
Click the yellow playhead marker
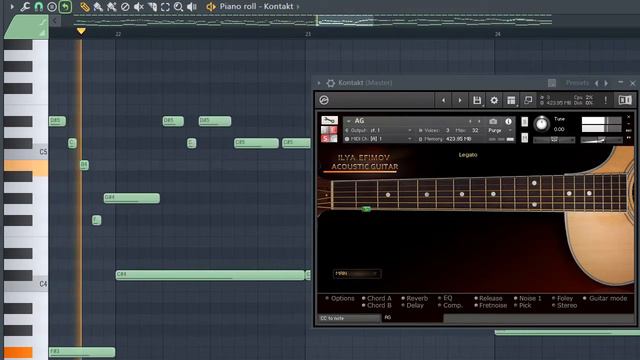click(81, 31)
